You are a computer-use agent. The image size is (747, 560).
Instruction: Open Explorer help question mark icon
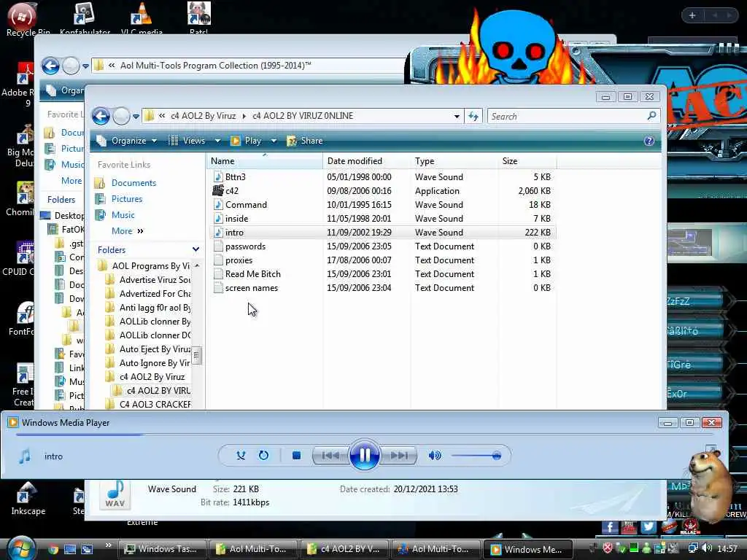(649, 141)
